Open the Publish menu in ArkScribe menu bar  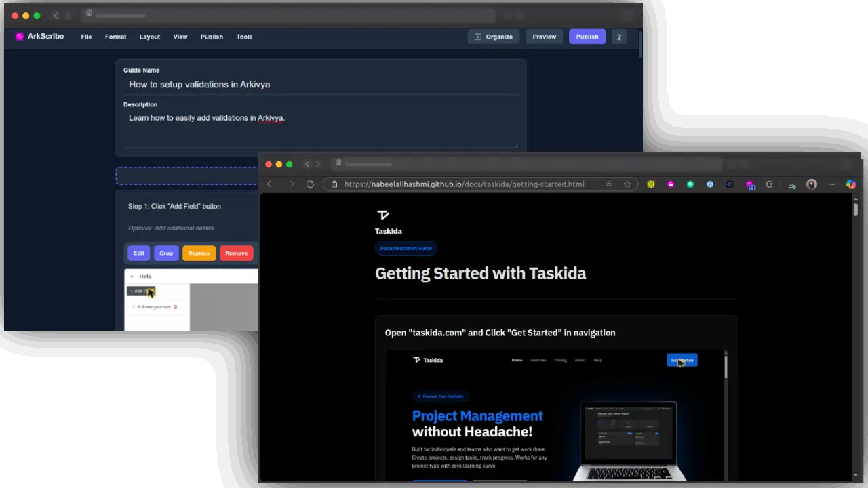212,37
